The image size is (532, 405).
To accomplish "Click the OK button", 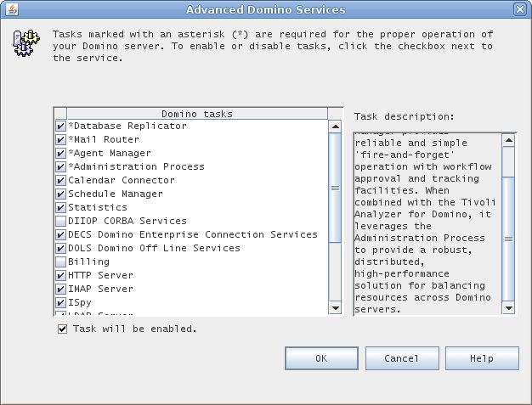I will tap(321, 358).
